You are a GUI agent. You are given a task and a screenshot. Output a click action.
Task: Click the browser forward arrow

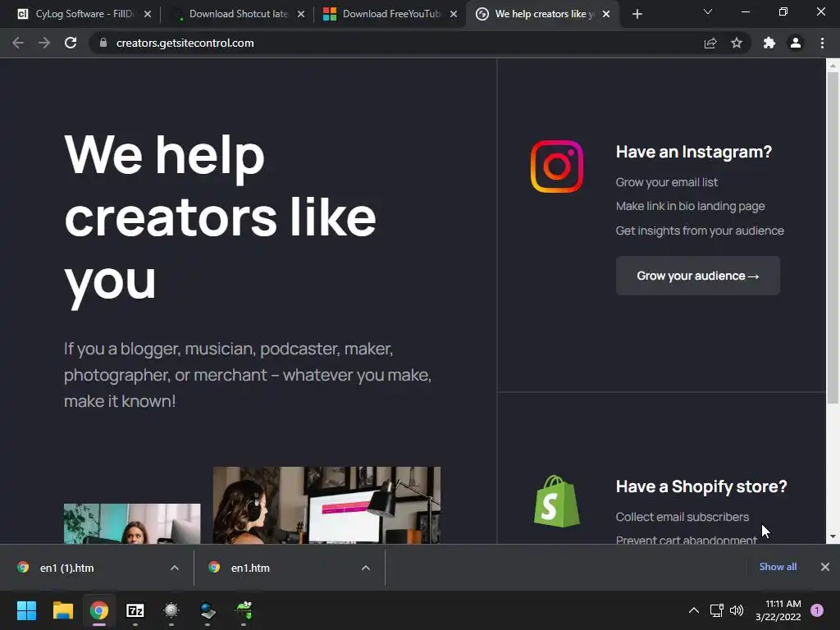pyautogui.click(x=44, y=43)
